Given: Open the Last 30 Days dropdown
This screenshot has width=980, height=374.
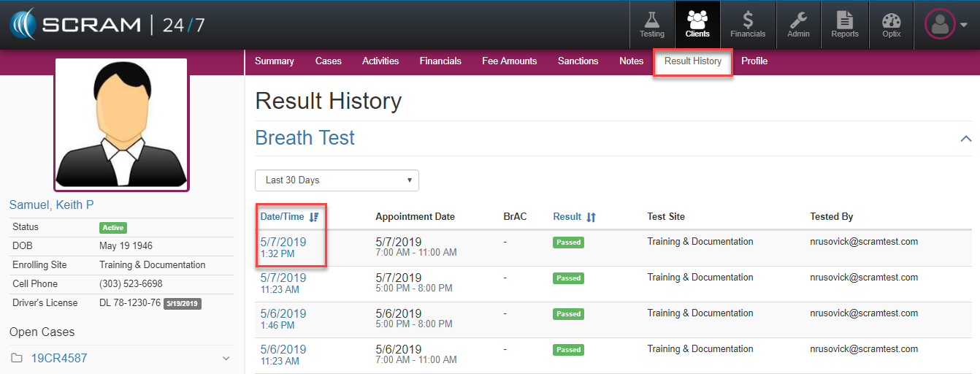Looking at the screenshot, I should (337, 180).
